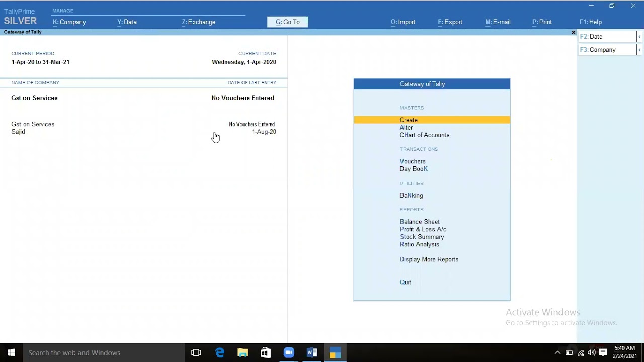This screenshot has height=362, width=644.
Task: Open the Windows Start menu
Action: tap(11, 353)
